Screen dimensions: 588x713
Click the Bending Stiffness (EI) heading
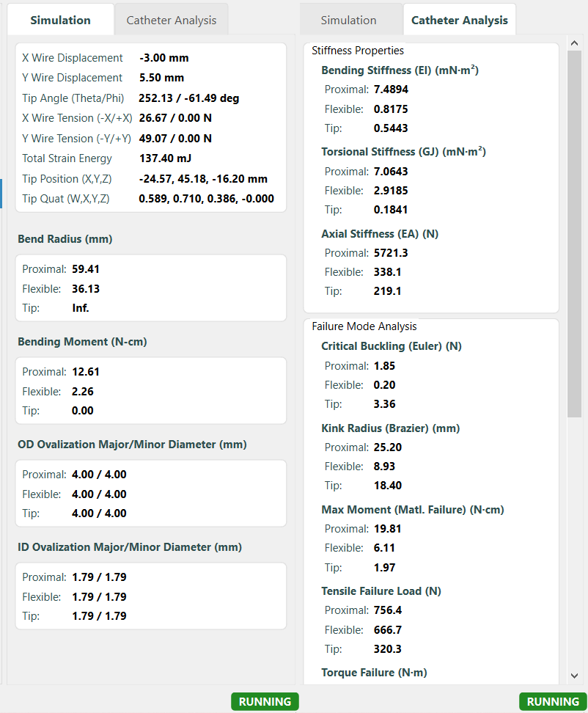click(400, 70)
